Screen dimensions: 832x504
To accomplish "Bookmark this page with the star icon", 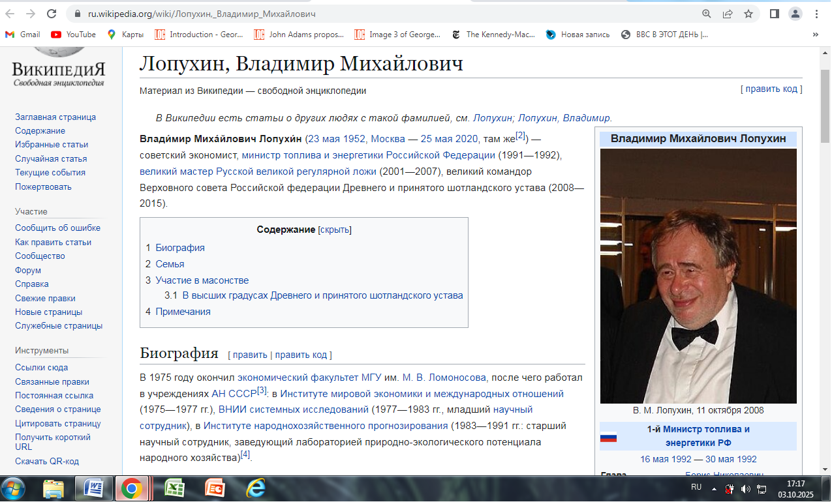I will point(748,14).
